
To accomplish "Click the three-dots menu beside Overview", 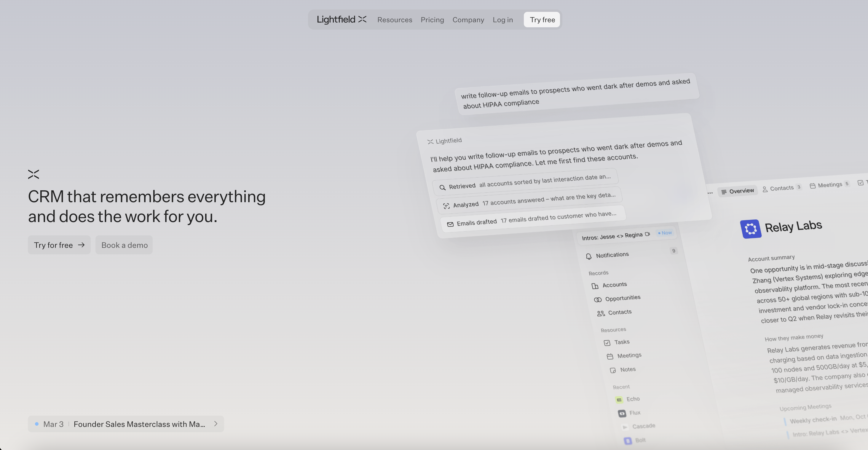I will (x=710, y=193).
